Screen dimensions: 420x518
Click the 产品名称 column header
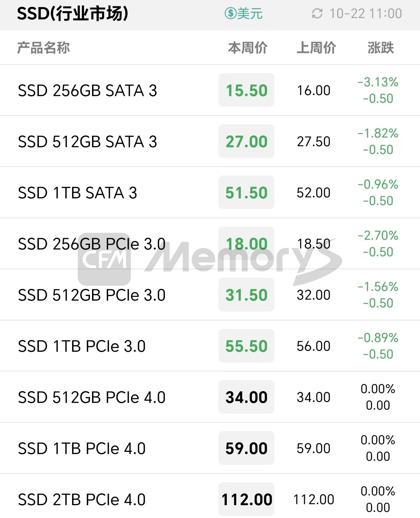pos(43,48)
